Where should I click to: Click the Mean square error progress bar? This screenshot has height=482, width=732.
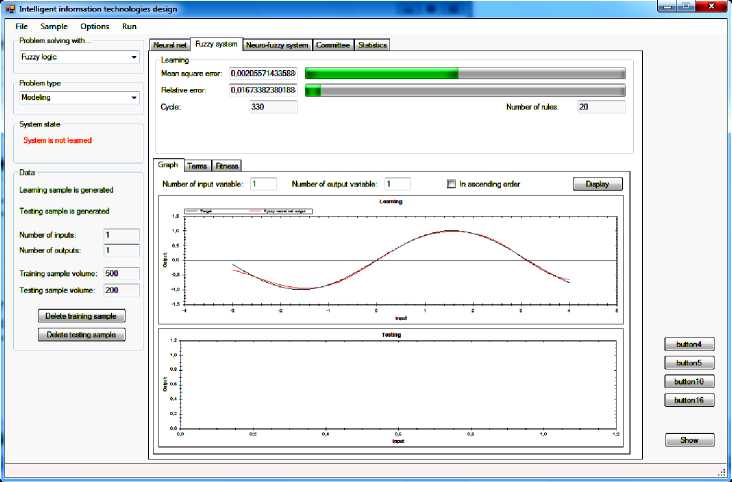coord(465,74)
